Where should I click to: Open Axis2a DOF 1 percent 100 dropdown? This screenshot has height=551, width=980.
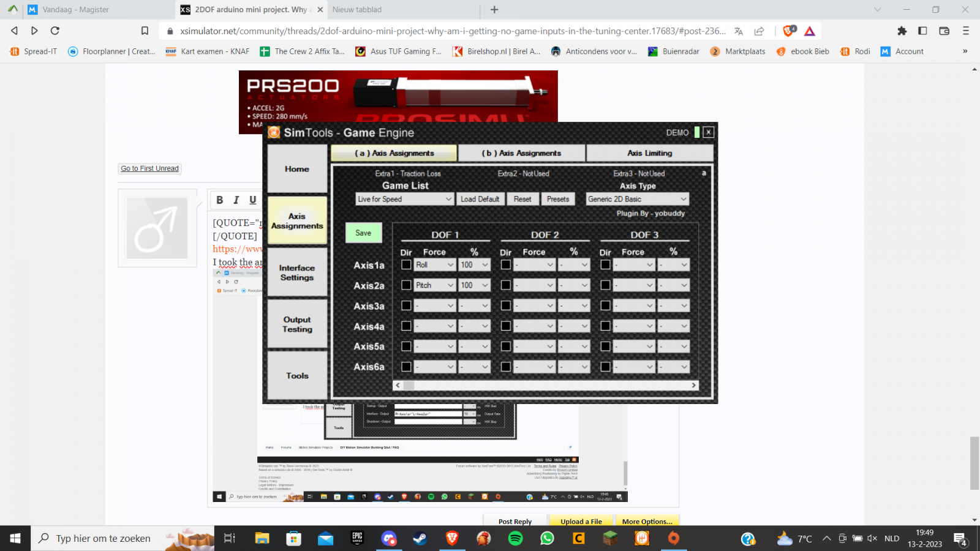[x=475, y=285]
